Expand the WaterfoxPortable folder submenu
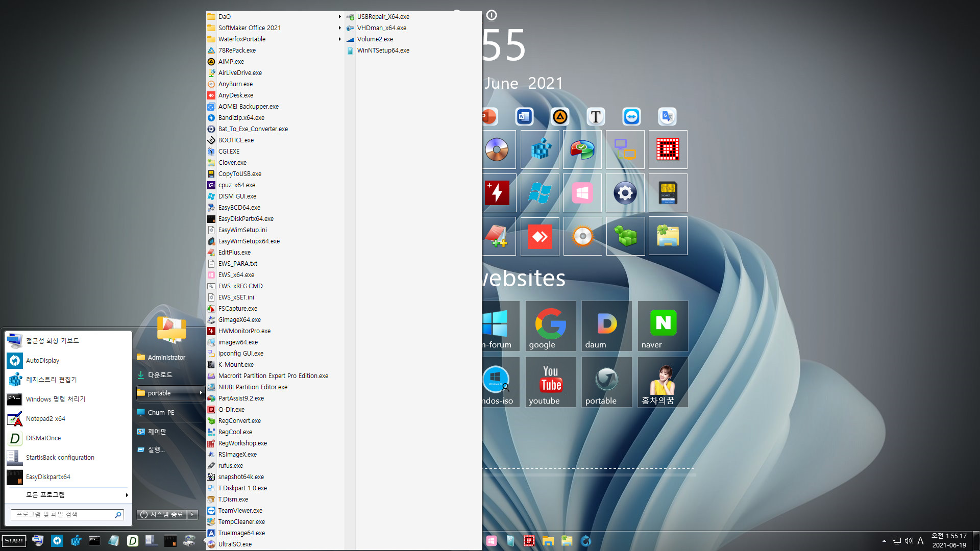Viewport: 980px width, 551px height. [x=274, y=39]
